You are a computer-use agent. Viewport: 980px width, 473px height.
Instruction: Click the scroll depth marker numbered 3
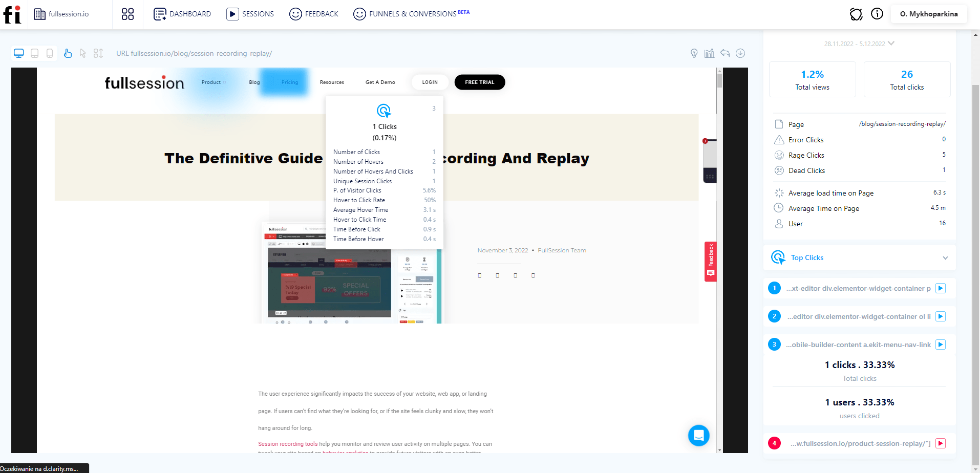tap(705, 141)
